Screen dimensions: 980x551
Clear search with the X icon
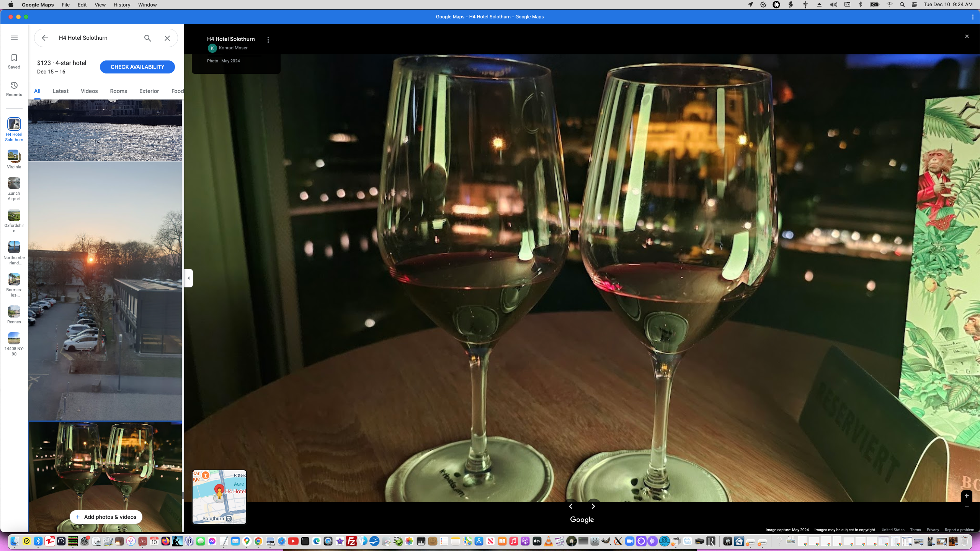click(x=167, y=38)
